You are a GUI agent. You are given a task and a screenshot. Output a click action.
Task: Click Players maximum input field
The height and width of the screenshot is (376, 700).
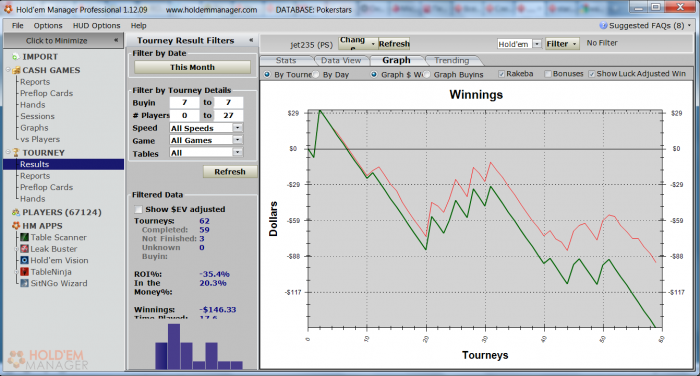click(228, 115)
